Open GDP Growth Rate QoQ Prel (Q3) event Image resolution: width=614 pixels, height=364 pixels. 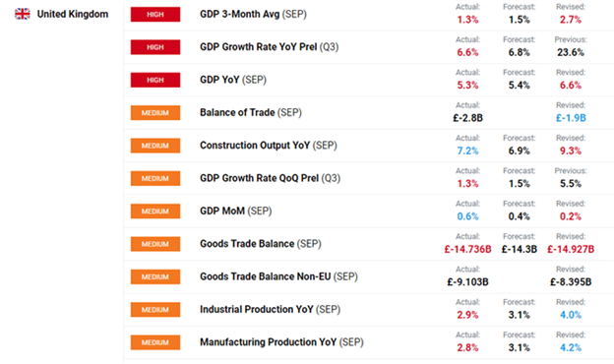click(x=270, y=178)
